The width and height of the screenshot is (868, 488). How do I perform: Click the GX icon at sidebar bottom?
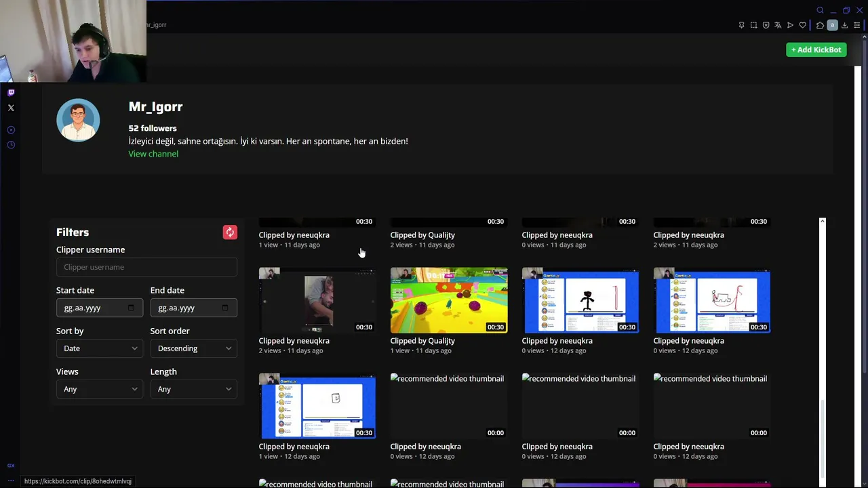tap(11, 466)
